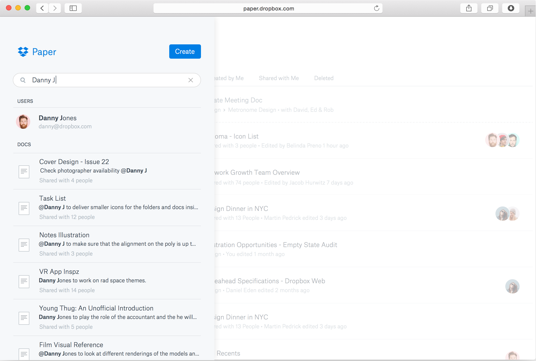Toggle the Safari sidebar button
Image resolution: width=536 pixels, height=361 pixels.
(x=73, y=8)
